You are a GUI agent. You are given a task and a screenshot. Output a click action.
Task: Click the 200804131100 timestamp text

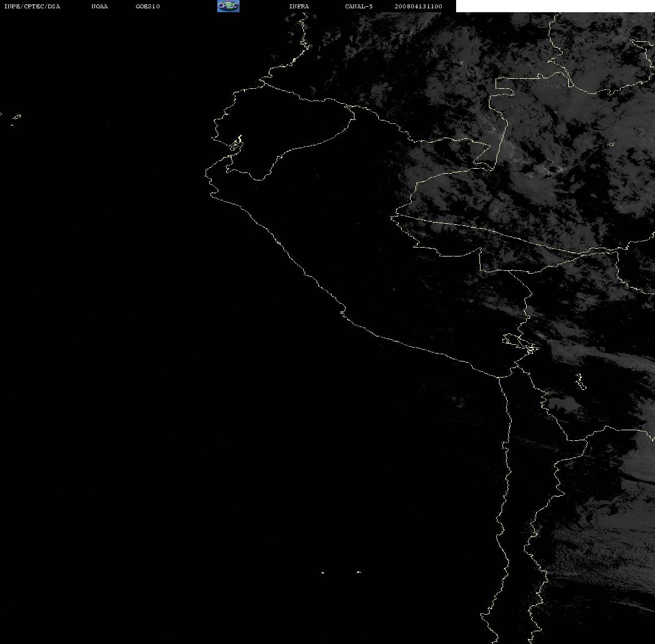(x=418, y=6)
